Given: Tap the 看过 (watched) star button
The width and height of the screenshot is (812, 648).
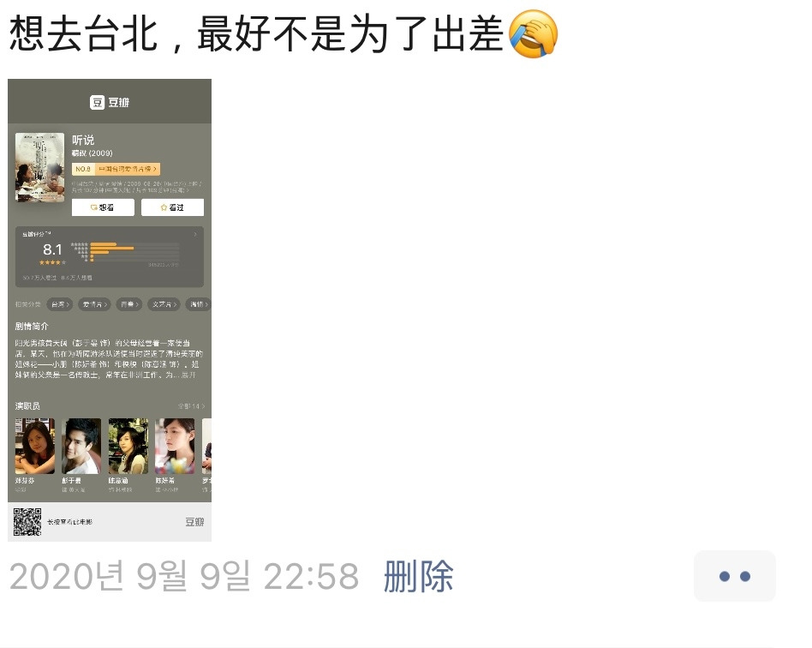Looking at the screenshot, I should point(172,207).
